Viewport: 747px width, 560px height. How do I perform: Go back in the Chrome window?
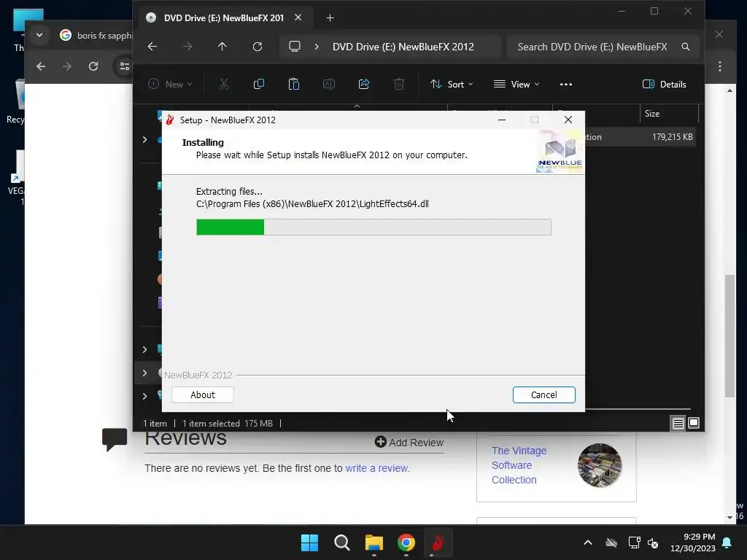41,66
